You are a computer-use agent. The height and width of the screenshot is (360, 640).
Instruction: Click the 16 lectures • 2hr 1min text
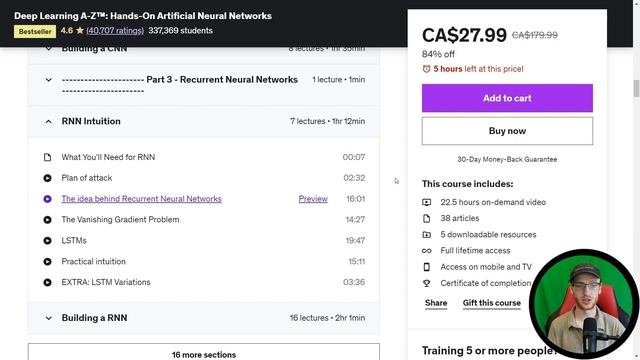point(328,318)
